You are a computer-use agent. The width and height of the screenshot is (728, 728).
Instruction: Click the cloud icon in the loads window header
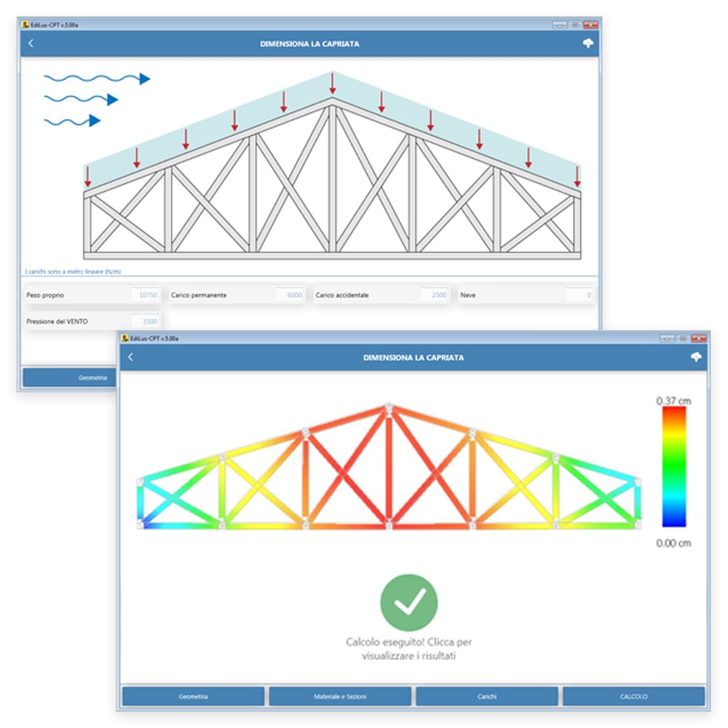pyautogui.click(x=588, y=44)
